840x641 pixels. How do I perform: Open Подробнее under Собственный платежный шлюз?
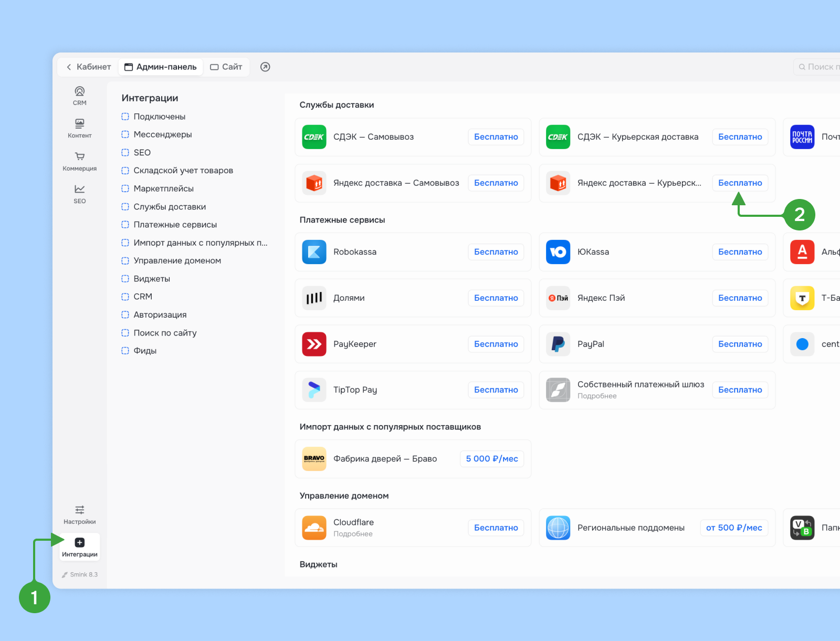click(597, 396)
